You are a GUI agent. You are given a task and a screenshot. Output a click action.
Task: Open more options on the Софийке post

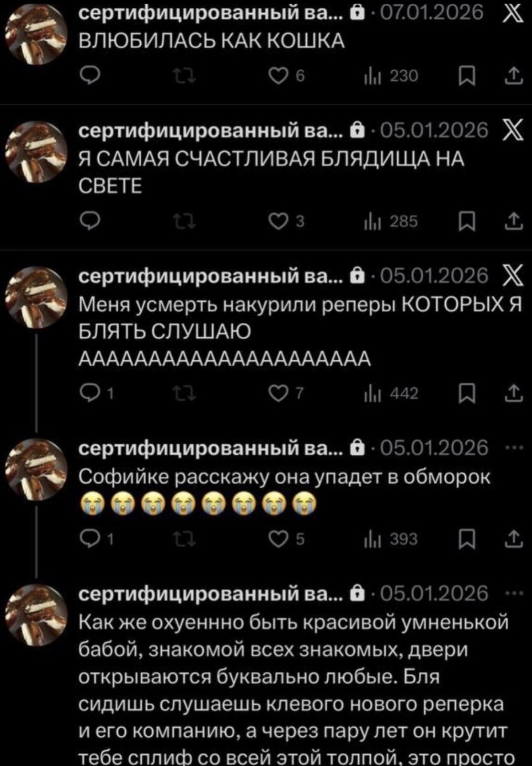[x=515, y=447]
